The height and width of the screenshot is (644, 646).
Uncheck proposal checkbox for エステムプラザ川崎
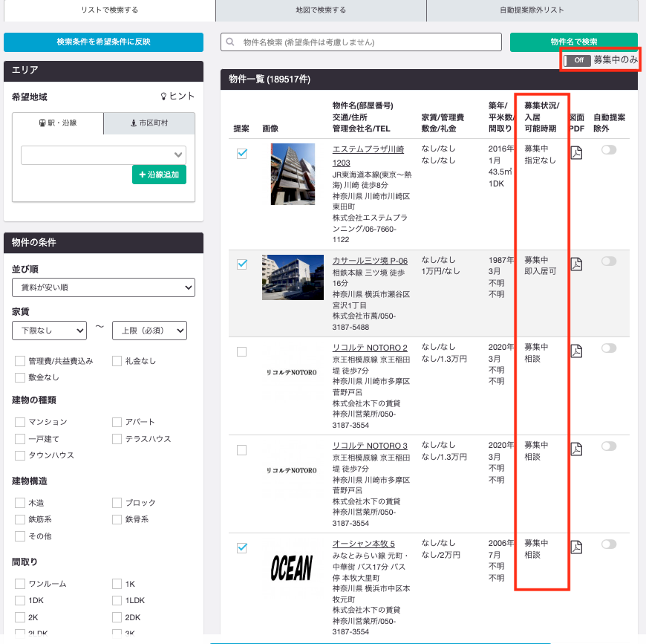pos(242,154)
